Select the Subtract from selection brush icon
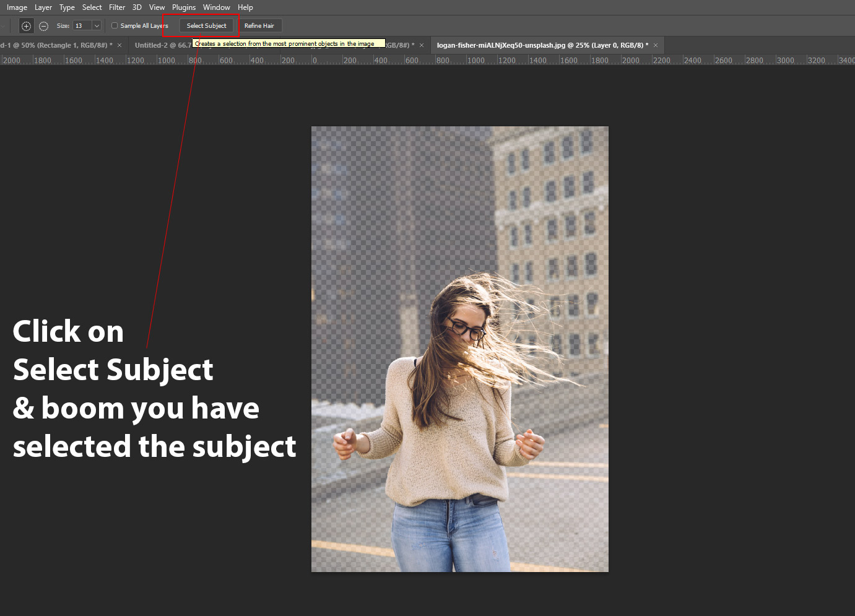Screen dimensions: 855x616 point(43,26)
